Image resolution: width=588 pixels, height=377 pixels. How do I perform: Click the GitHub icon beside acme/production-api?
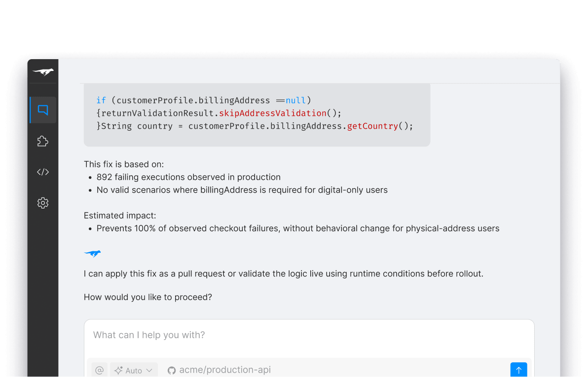171,370
